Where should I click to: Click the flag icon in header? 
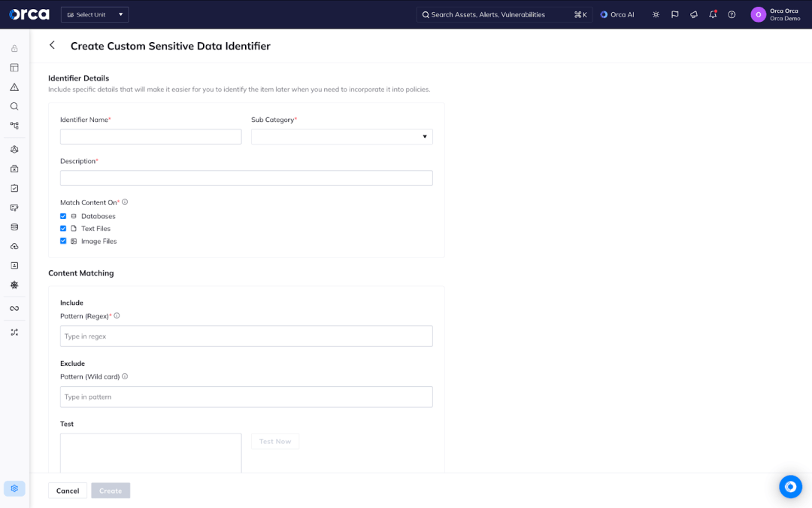pos(674,14)
